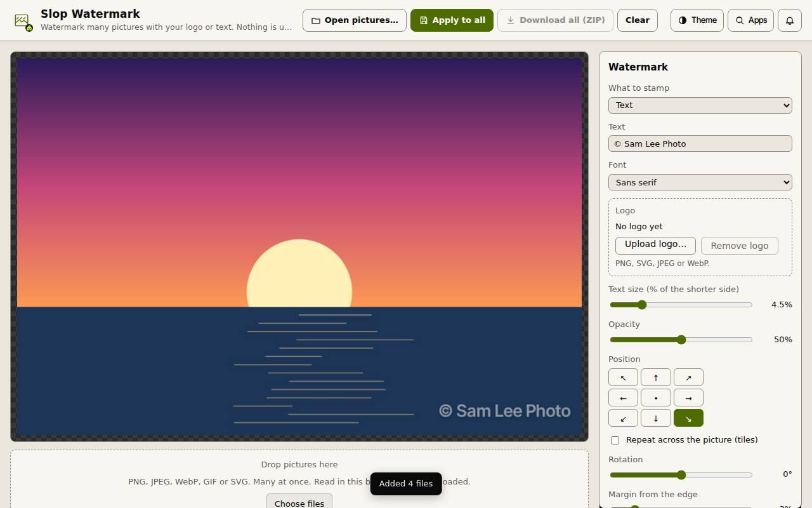The height and width of the screenshot is (508, 812).
Task: Click the 'Added 4 files' toast
Action: point(406,484)
